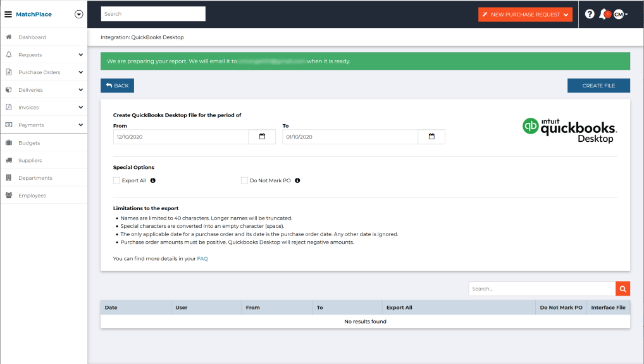Click the Export All column header
Viewport: 644px width, 364px height.
coord(459,307)
